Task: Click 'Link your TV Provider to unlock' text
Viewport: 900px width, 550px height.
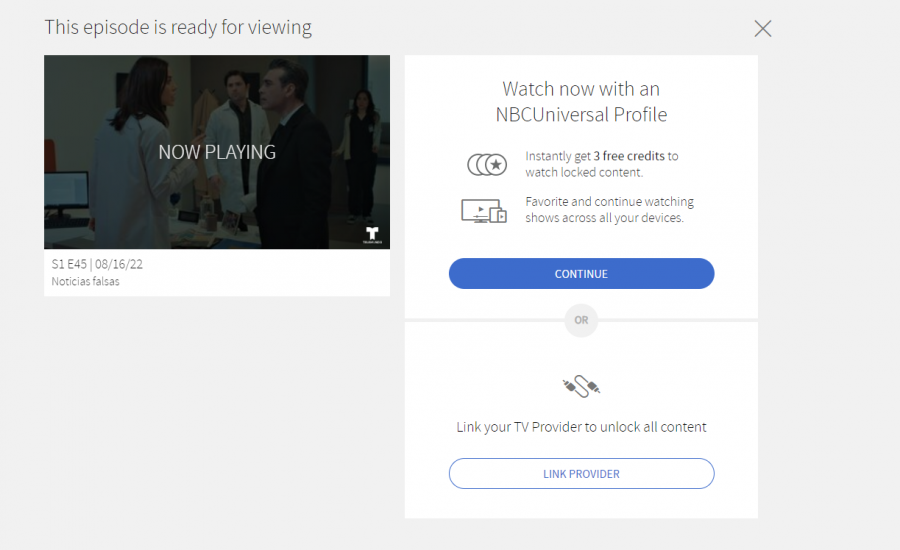Action: pos(581,427)
